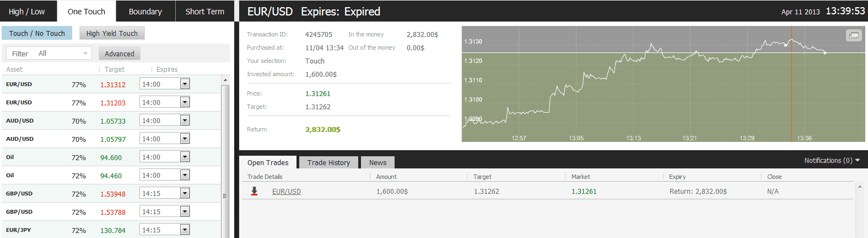Select the Touch / No Touch button
868x238 pixels.
point(37,33)
